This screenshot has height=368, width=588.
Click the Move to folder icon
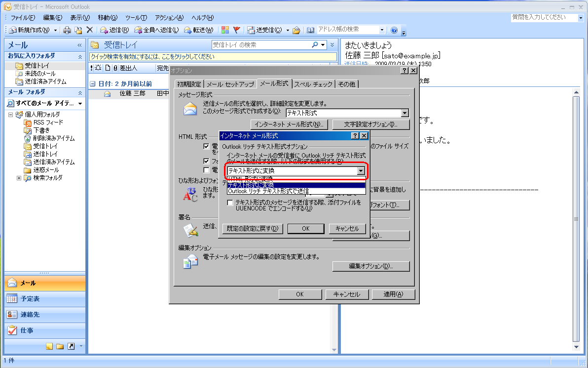(x=78, y=30)
